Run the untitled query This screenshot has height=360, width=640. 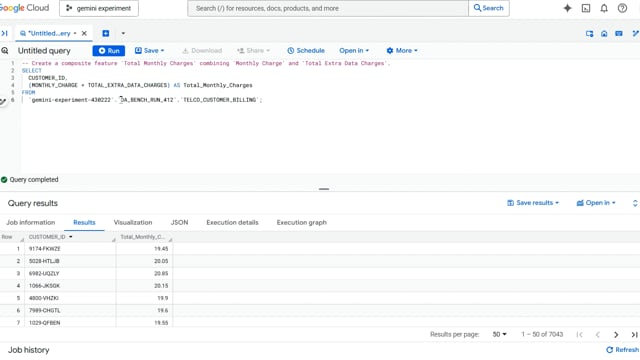tap(109, 51)
